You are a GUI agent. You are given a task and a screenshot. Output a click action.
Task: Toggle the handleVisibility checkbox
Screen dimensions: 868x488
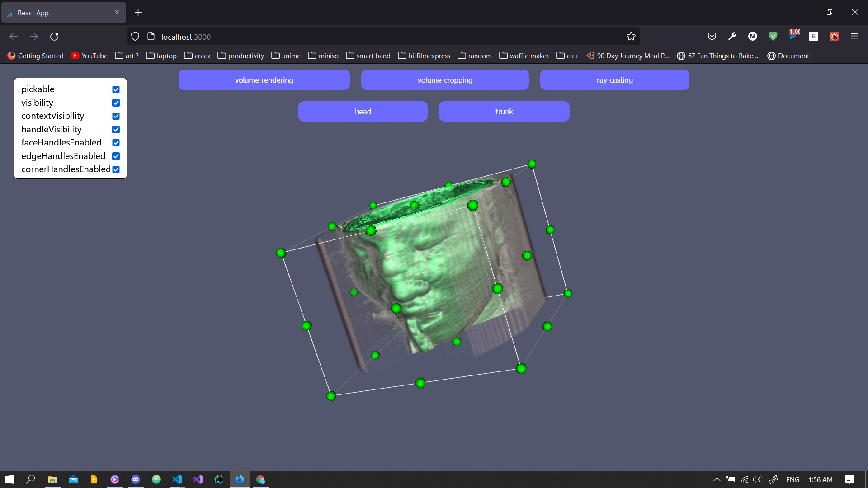116,130
